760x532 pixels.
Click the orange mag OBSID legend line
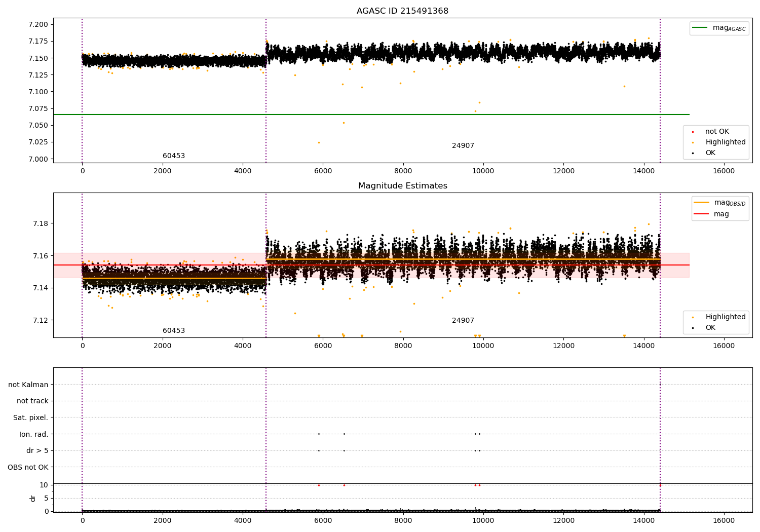click(702, 203)
